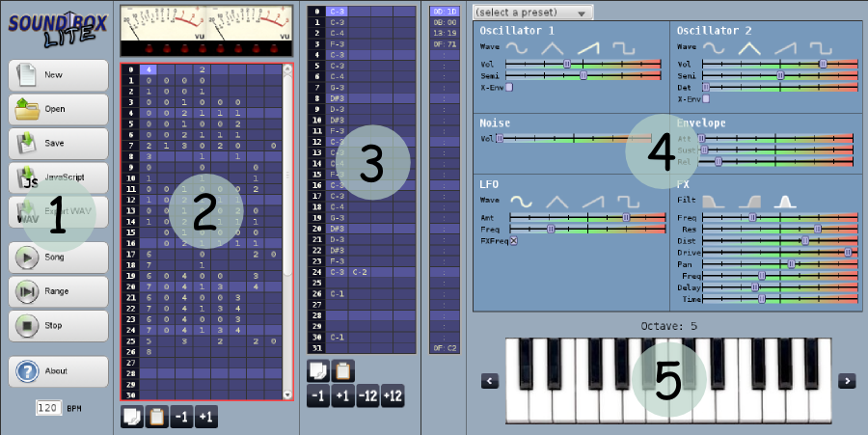Open the About dialog
The image size is (868, 435).
pyautogui.click(x=58, y=371)
